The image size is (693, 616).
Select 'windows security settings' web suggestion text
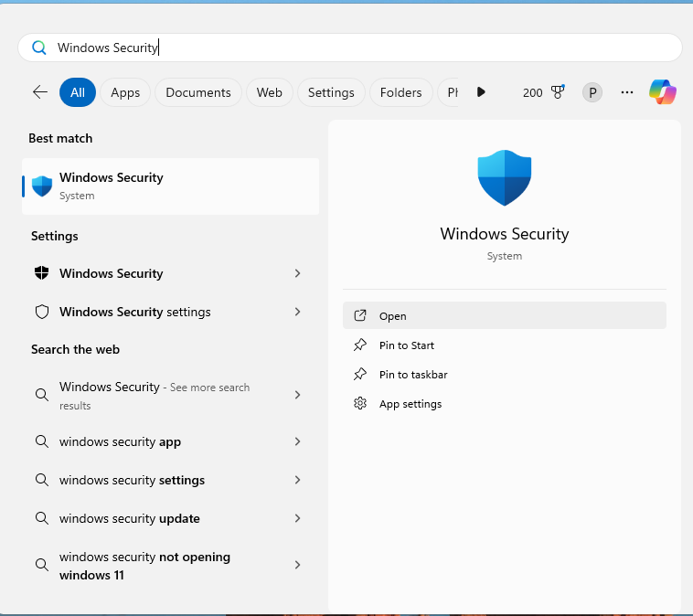click(133, 480)
